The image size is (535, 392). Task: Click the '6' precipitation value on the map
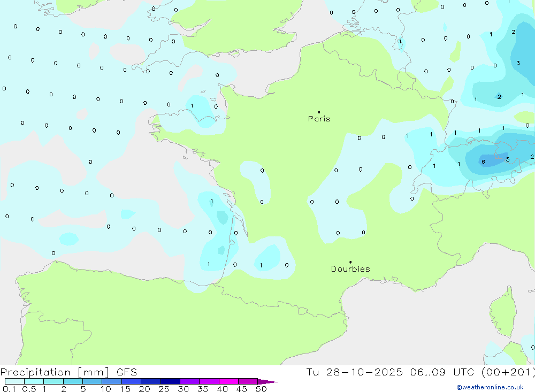(x=483, y=162)
